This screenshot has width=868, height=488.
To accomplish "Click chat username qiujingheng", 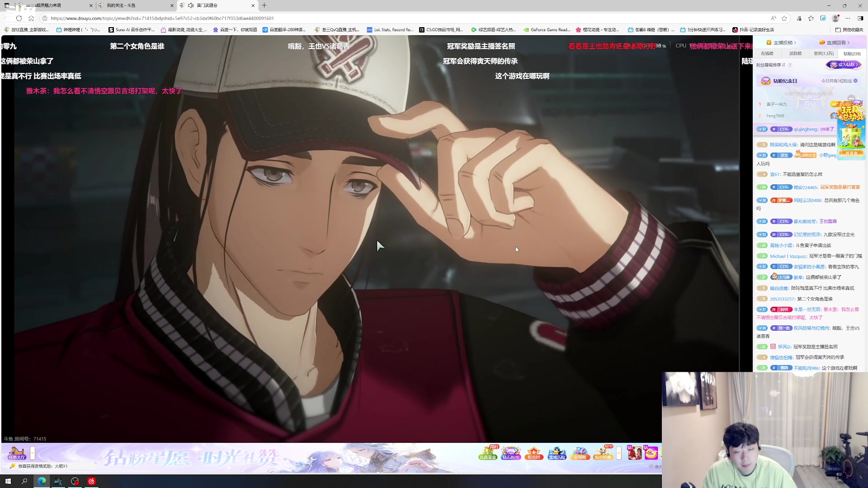I will [x=806, y=129].
